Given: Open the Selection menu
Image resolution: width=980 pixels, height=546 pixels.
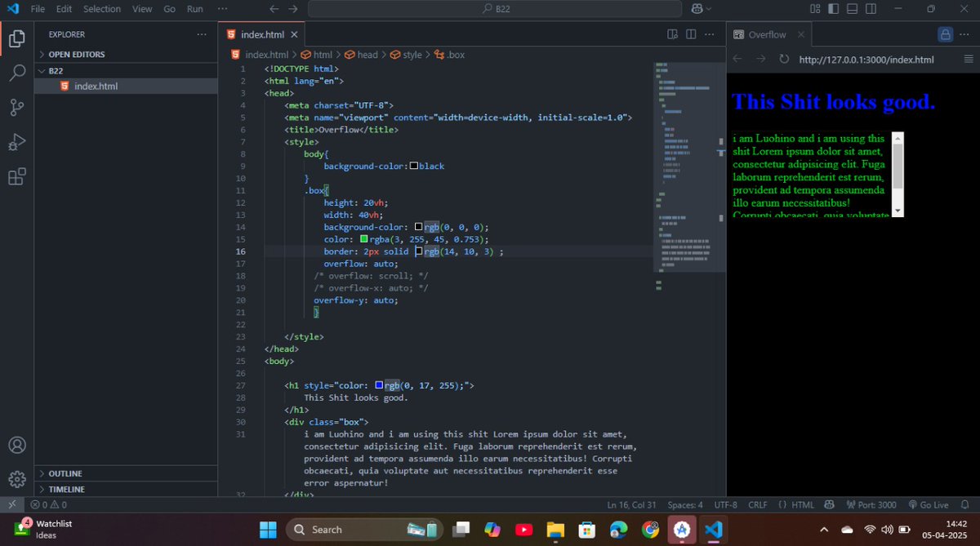Looking at the screenshot, I should click(x=102, y=9).
